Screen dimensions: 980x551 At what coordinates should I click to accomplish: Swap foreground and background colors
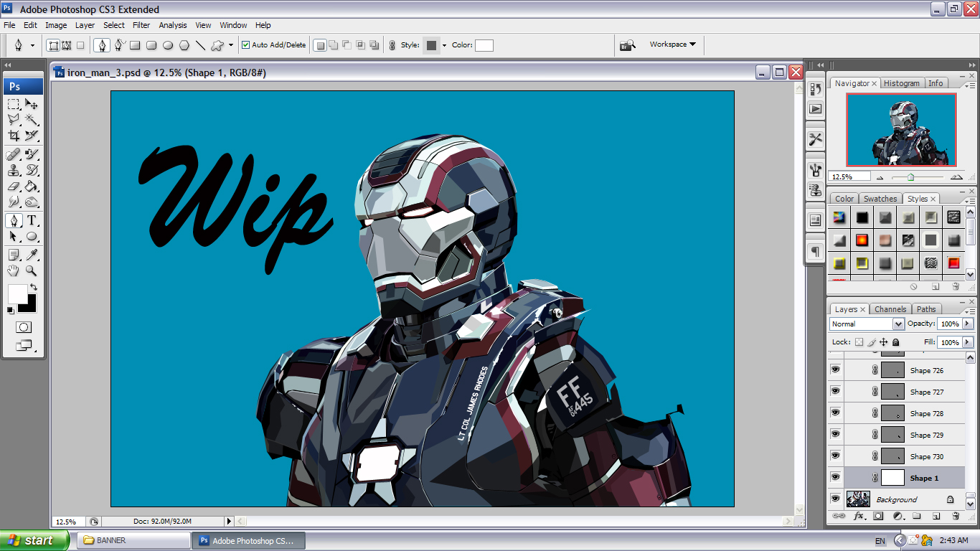point(33,287)
